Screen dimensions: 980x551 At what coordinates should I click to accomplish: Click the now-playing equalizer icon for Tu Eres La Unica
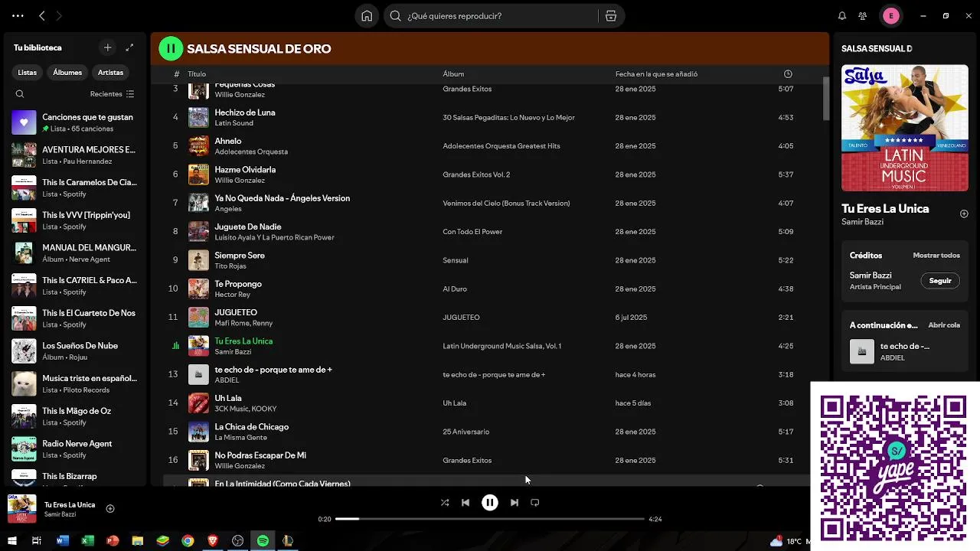(x=175, y=346)
